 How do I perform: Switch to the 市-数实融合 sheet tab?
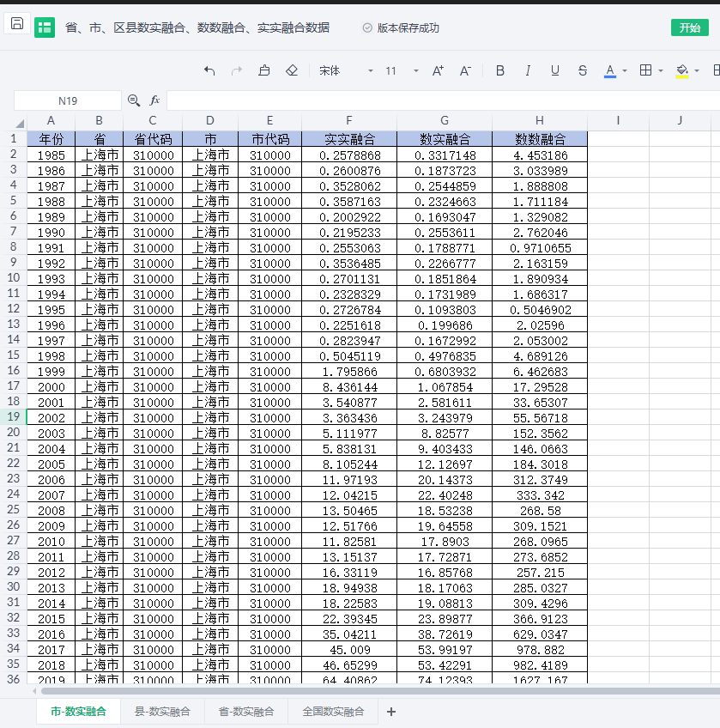78,712
